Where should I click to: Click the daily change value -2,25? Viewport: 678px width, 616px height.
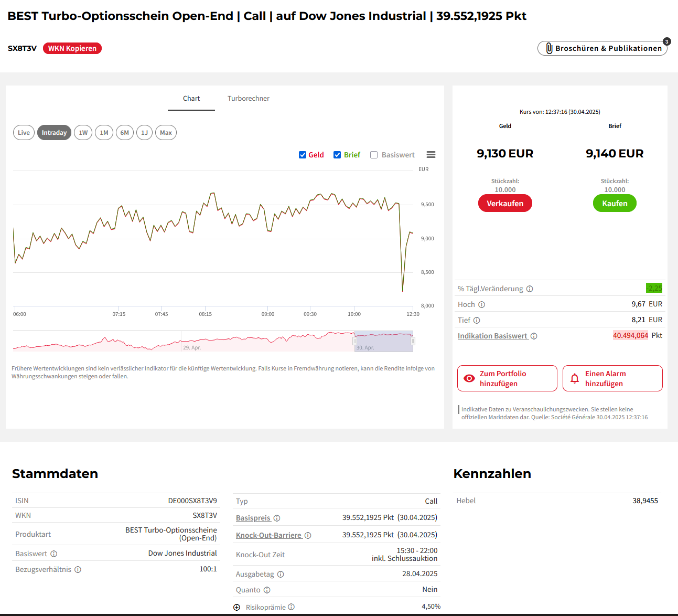[x=654, y=288]
